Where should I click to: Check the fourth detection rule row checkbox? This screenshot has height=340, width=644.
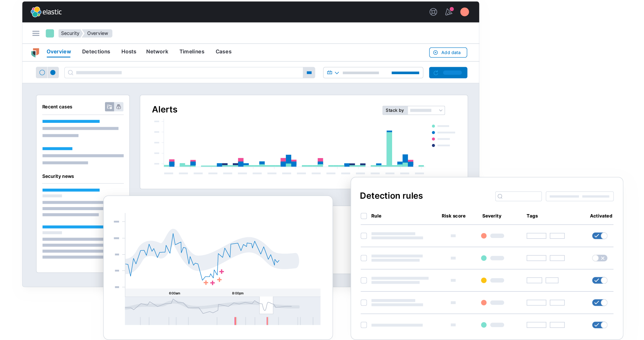(x=364, y=303)
